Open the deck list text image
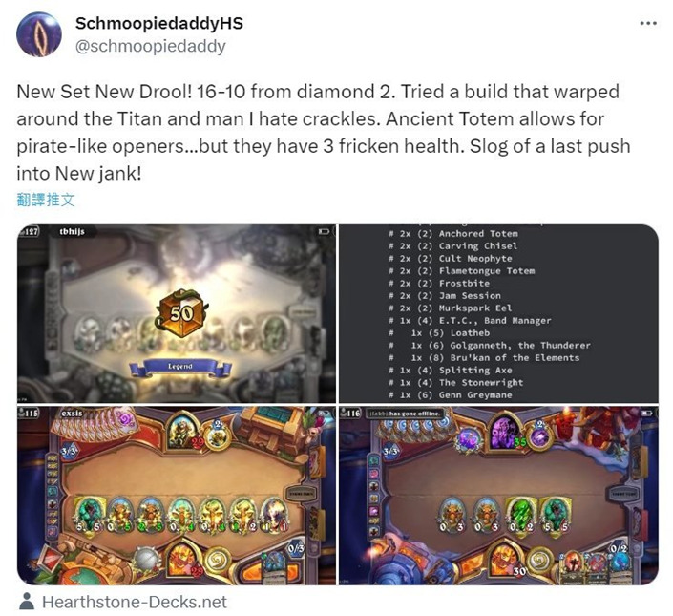The image size is (673, 616). click(x=498, y=313)
